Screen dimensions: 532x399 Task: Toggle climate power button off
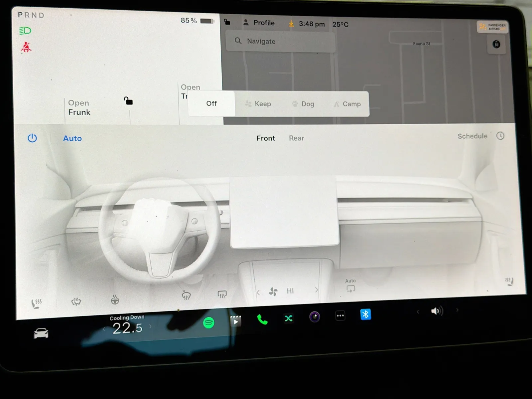point(32,138)
